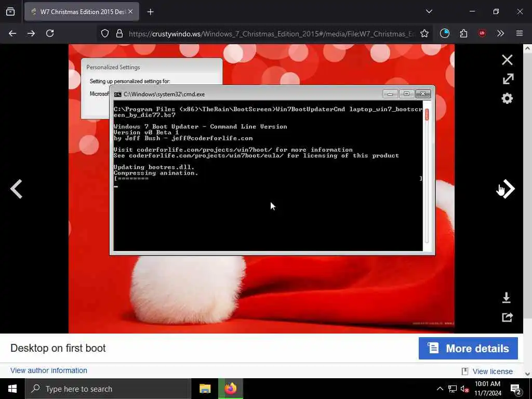532x399 pixels.
Task: Go forward to next page
Action: [x=31, y=33]
